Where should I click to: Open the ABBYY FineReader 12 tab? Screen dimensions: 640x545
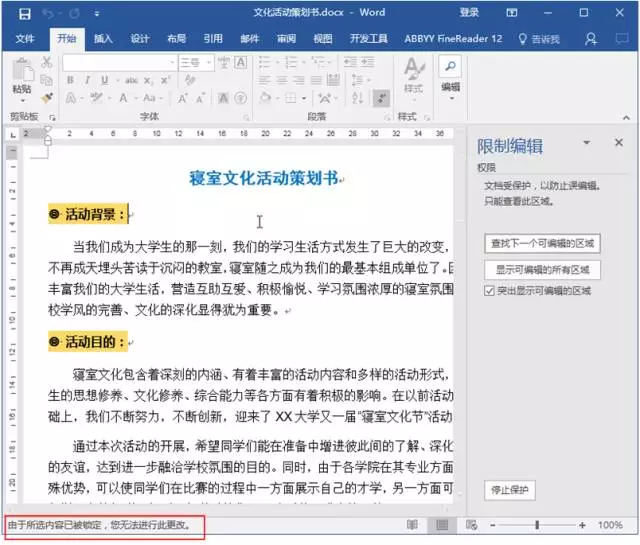point(453,39)
